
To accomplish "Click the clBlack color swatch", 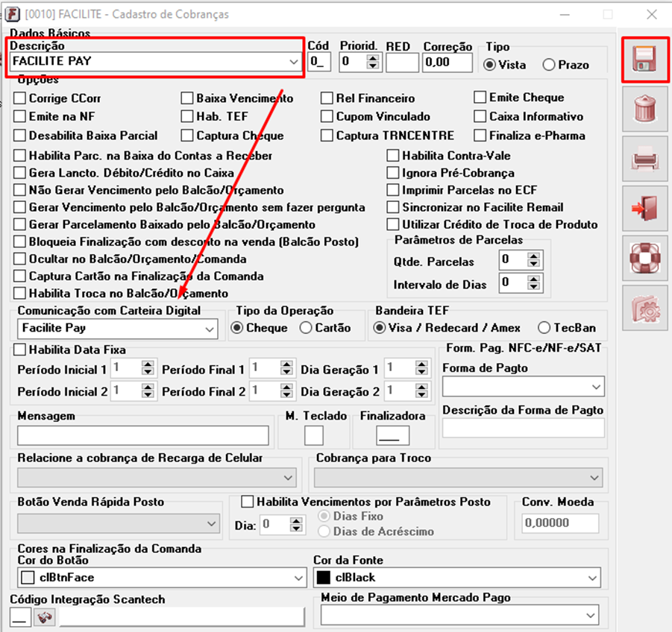I will [x=324, y=578].
